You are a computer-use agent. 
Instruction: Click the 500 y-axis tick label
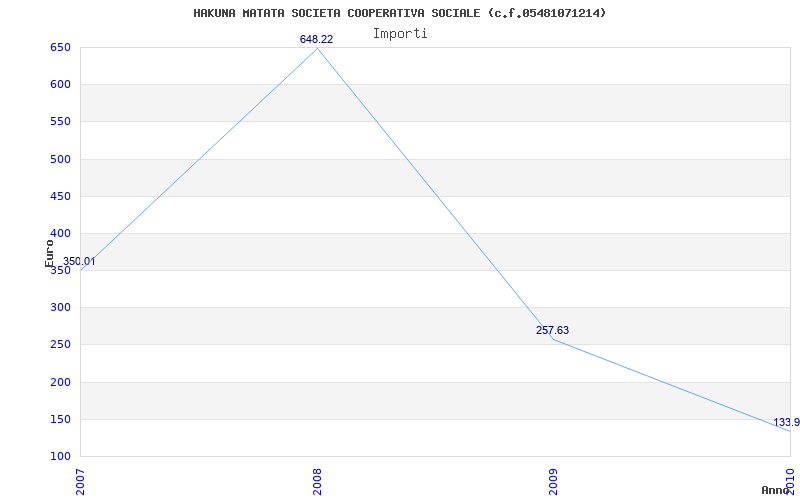pos(60,159)
